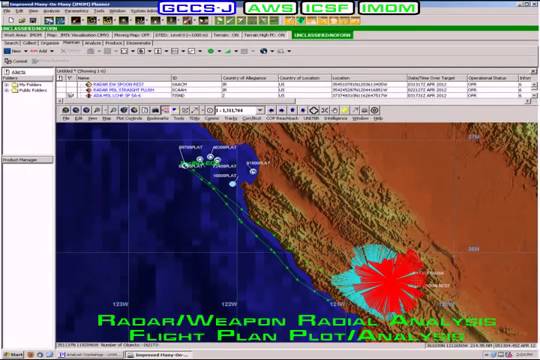Click the Date/Time Over Target column header
The image size is (540, 360).
[437, 78]
